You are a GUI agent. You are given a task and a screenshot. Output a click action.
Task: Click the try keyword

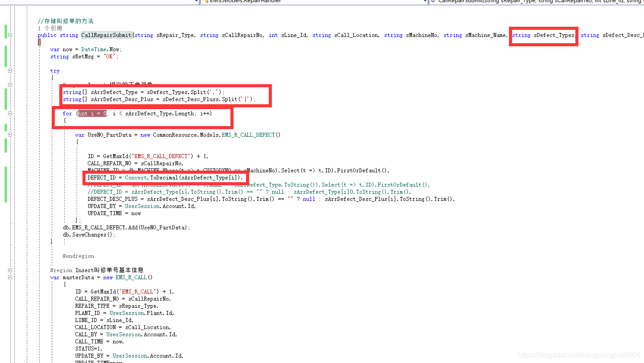point(55,71)
